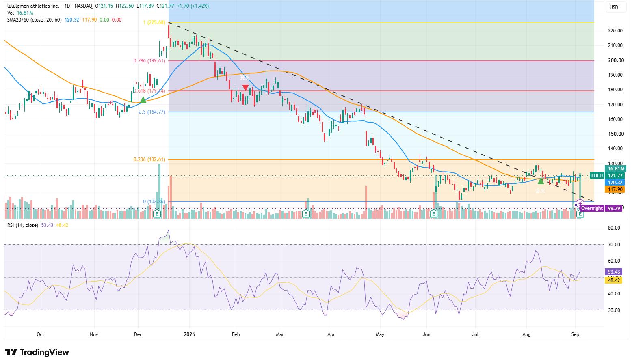Screen dimensions: 632x364
Task: Select the green golden-cross triangle in August
Action: (541, 181)
